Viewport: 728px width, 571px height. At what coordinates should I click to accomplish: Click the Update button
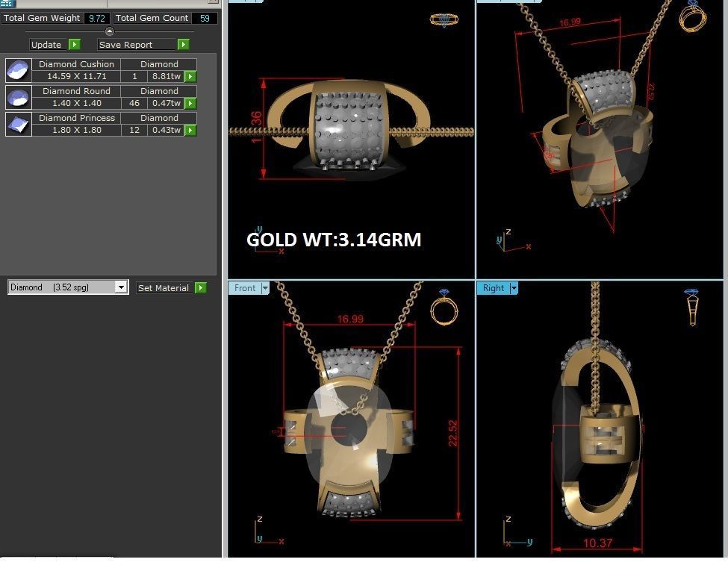pyautogui.click(x=46, y=45)
